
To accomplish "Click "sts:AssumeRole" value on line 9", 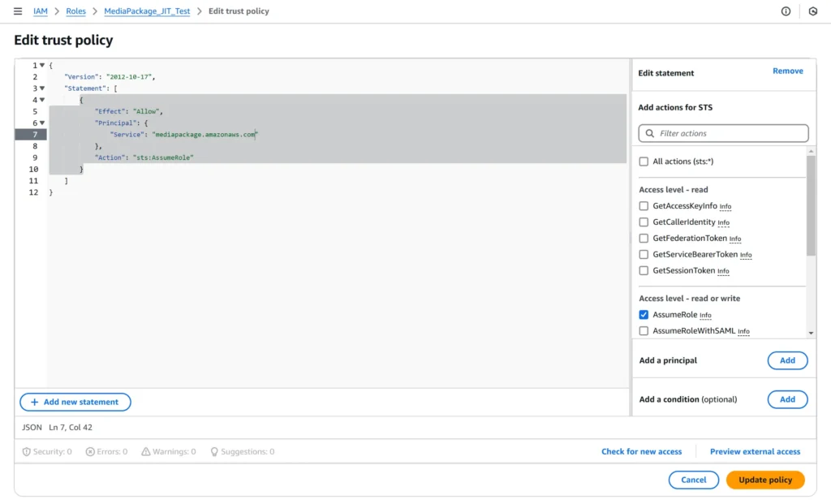I will [x=163, y=157].
